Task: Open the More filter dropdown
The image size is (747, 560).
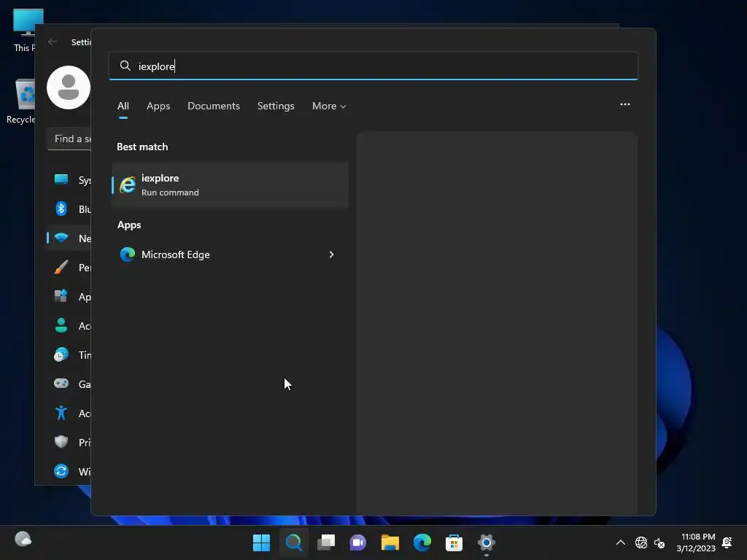Action: (x=329, y=106)
